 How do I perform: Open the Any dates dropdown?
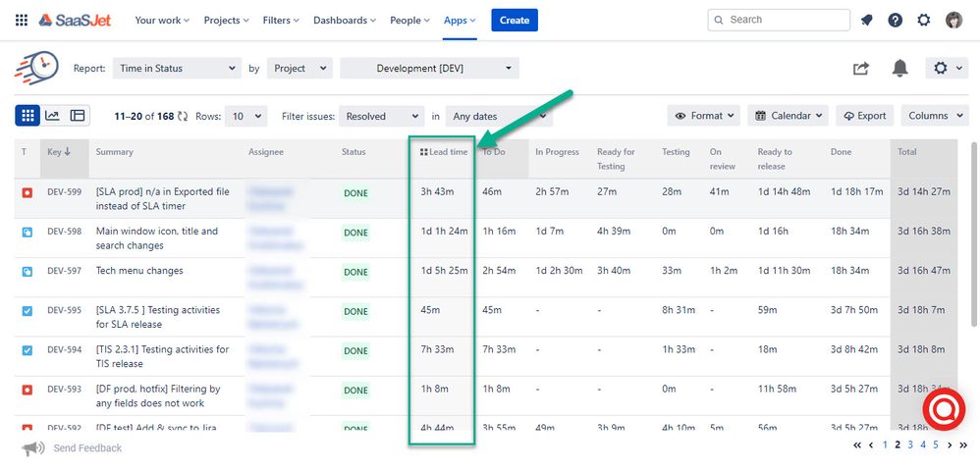tap(499, 116)
